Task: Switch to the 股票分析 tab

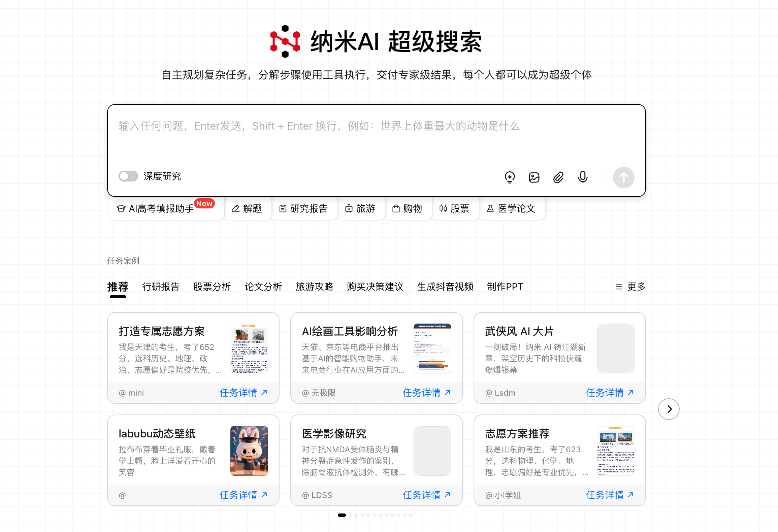Action: click(x=212, y=287)
